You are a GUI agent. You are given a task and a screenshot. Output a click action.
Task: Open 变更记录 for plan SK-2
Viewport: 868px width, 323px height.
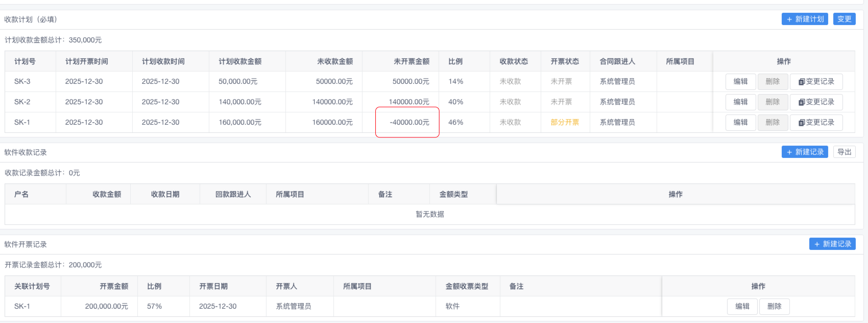(816, 102)
